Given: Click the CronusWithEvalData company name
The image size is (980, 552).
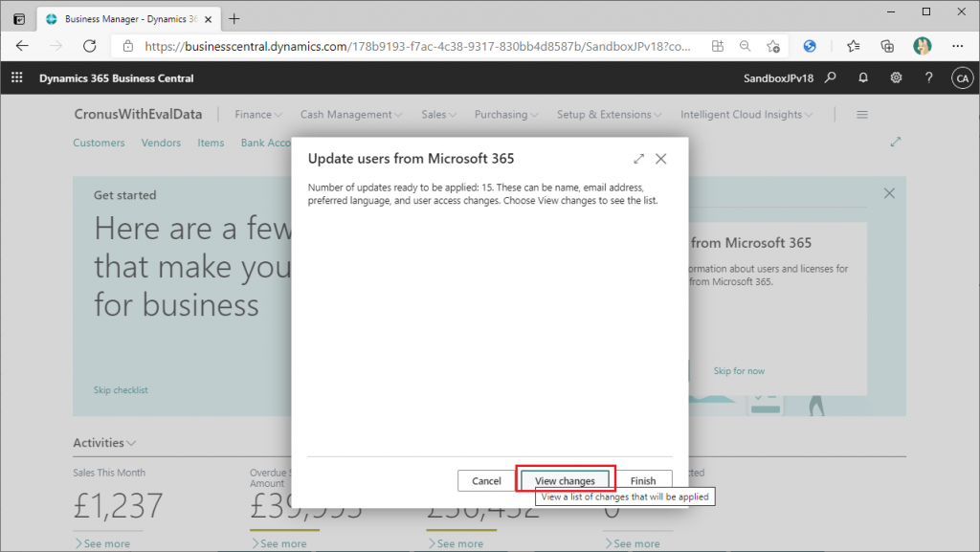Looking at the screenshot, I should pos(138,114).
